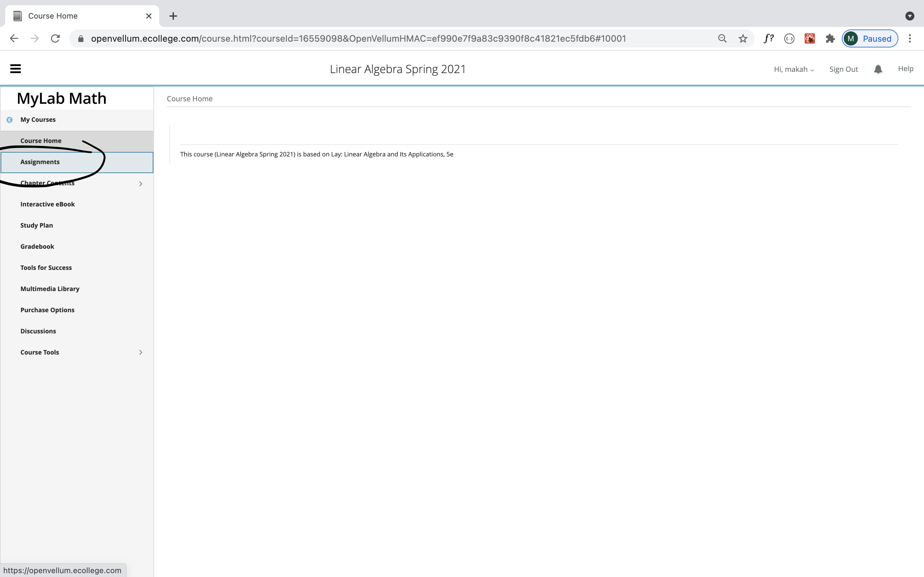Open the Hi, makah user dropdown
The width and height of the screenshot is (924, 577).
(794, 70)
